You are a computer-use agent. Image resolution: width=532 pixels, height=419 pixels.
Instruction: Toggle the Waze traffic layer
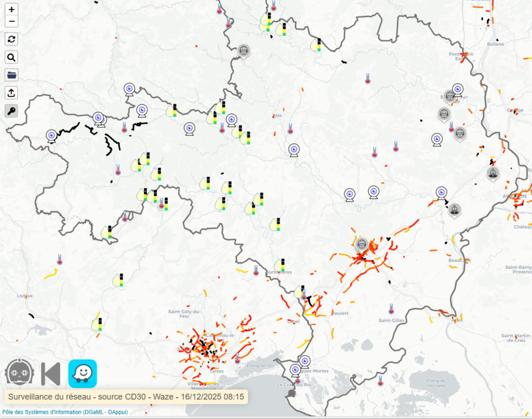83,373
